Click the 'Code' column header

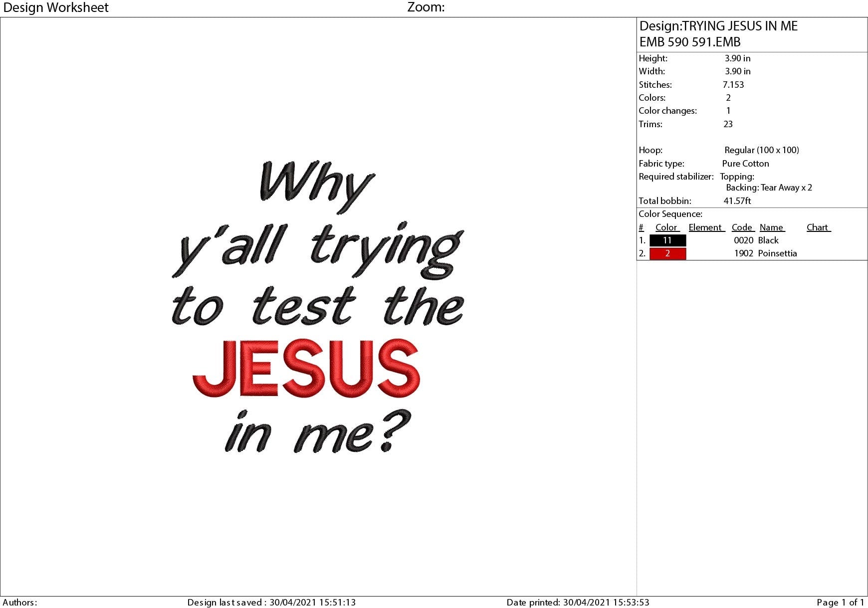coord(742,227)
